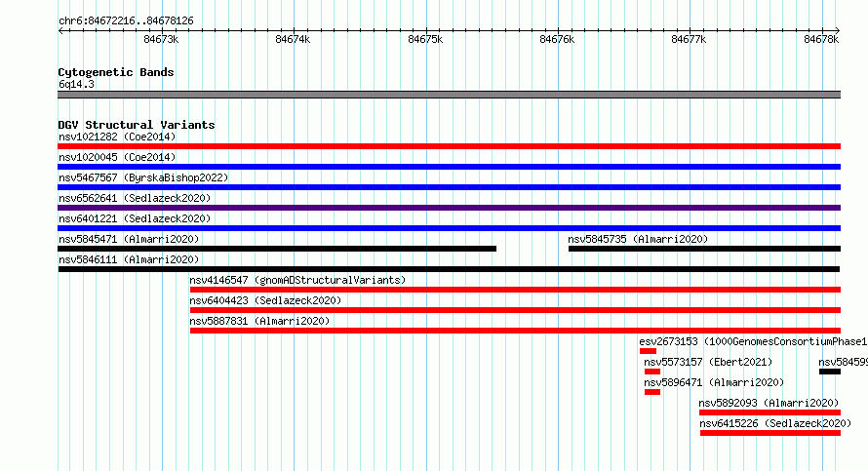Select the nsv5573157 (Ebert2021) label

coord(708,362)
